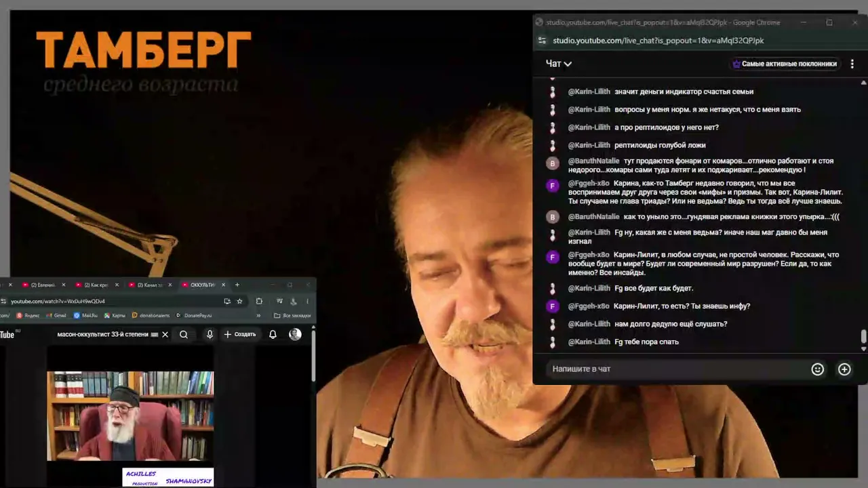Click the plus icon beside the chat input
The image size is (868, 488).
click(x=844, y=369)
